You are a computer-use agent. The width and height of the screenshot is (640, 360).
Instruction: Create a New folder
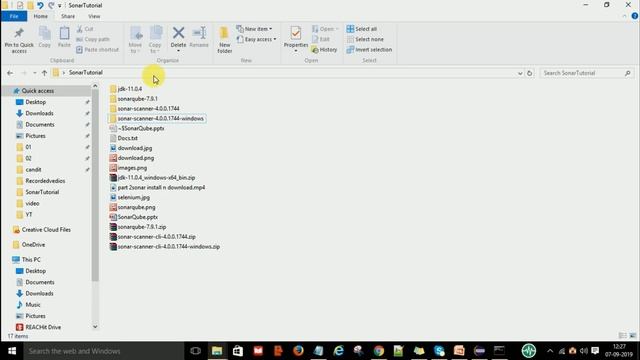[224, 40]
